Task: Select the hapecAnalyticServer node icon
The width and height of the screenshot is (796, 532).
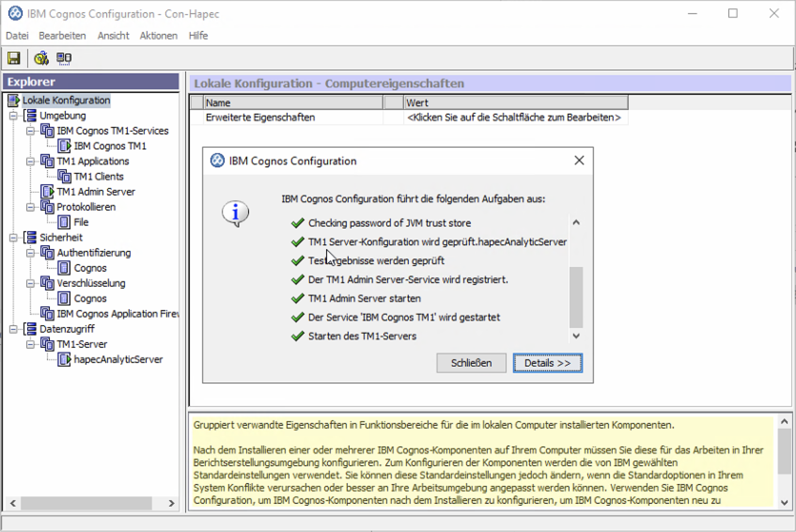Action: pyautogui.click(x=64, y=360)
